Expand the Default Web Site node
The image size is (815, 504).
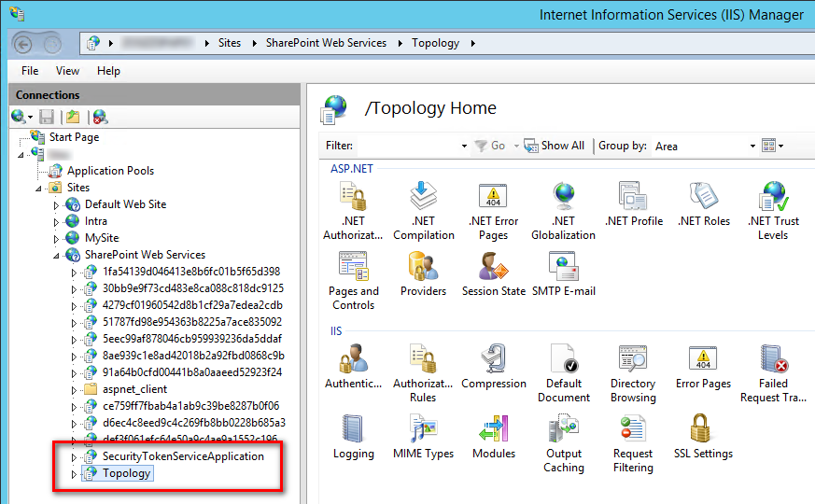click(57, 204)
